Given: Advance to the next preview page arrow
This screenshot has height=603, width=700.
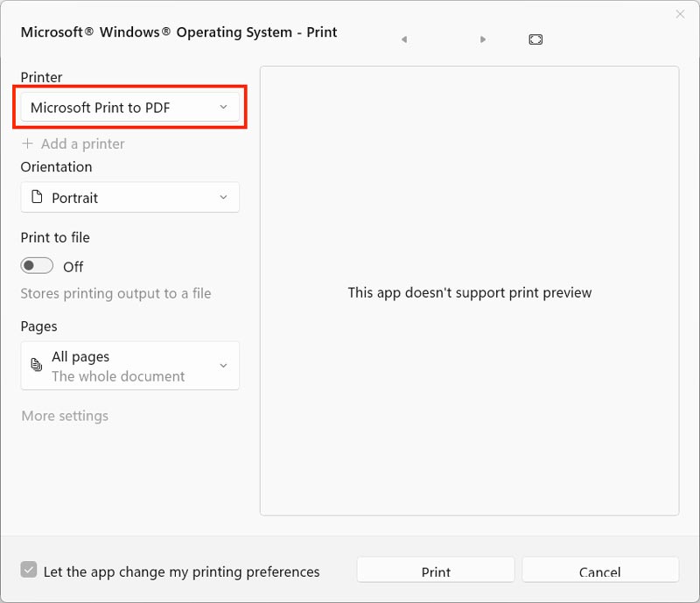Looking at the screenshot, I should point(483,39).
